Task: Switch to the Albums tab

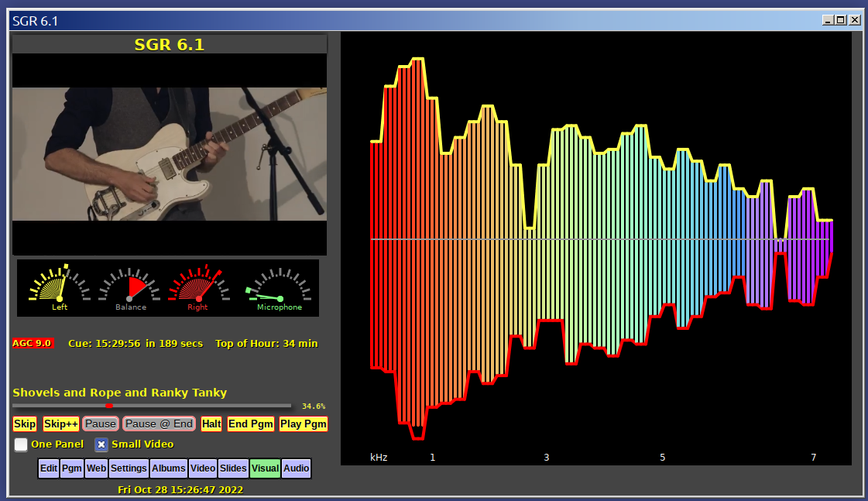Action: click(x=169, y=468)
